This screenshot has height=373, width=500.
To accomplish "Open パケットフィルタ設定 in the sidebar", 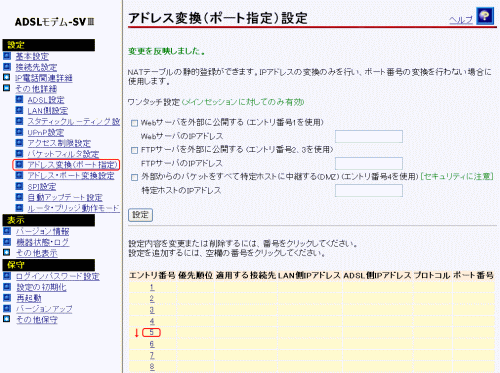I will 63,154.
